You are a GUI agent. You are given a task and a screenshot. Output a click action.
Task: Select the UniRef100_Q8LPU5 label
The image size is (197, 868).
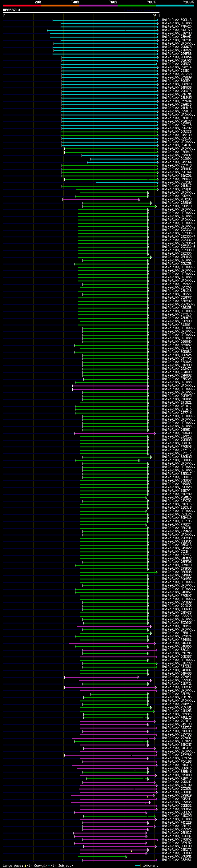176,98
